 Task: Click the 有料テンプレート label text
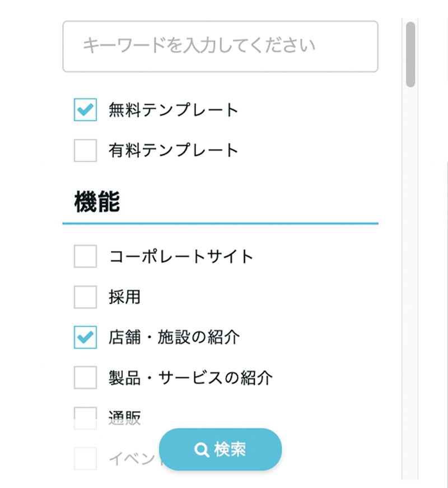[174, 150]
